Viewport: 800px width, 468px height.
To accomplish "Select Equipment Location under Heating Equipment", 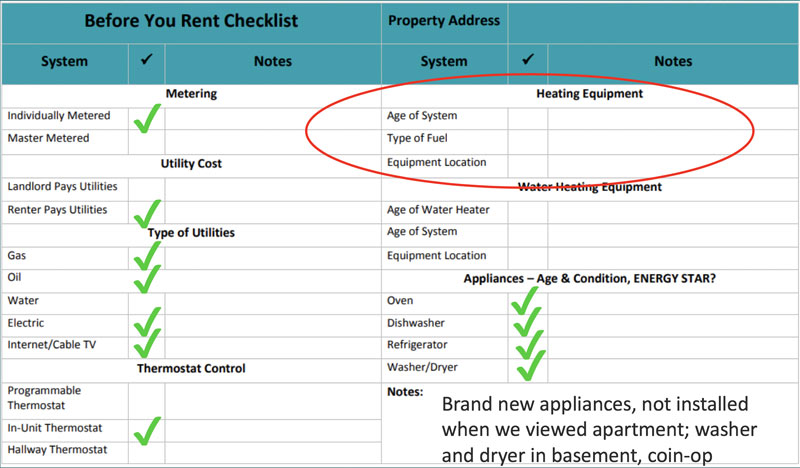I will pos(436,162).
